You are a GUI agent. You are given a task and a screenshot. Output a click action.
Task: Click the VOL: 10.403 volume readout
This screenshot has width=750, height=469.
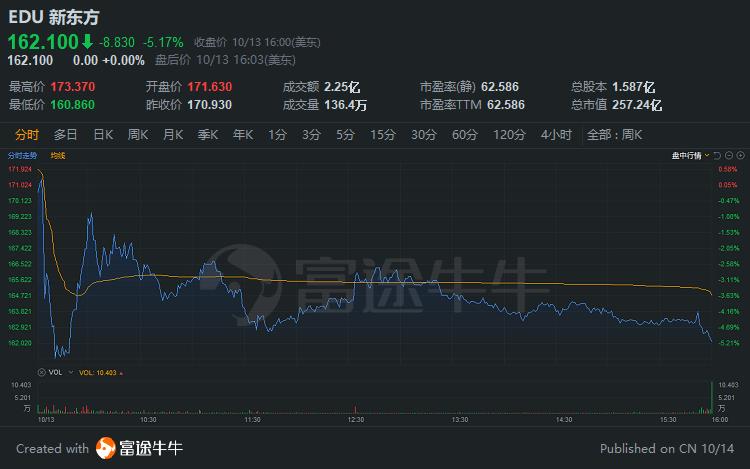(100, 373)
